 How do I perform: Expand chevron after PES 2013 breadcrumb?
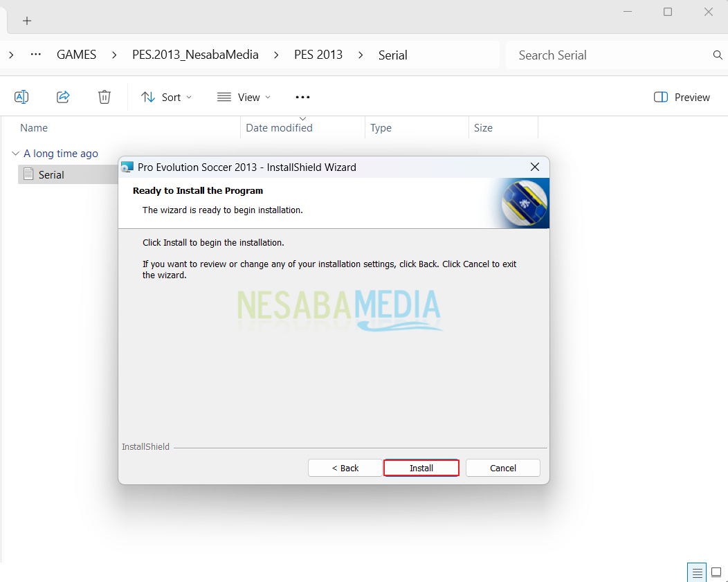pyautogui.click(x=361, y=55)
